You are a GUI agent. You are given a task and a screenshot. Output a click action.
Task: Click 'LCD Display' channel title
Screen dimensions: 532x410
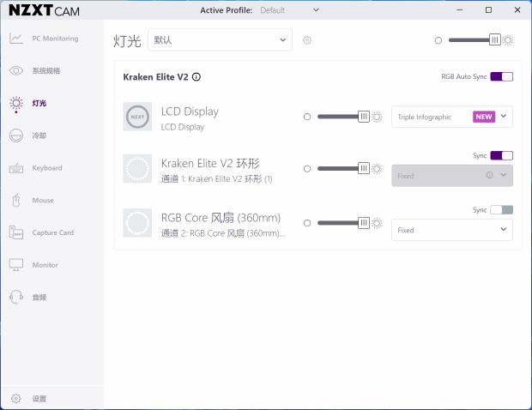190,112
